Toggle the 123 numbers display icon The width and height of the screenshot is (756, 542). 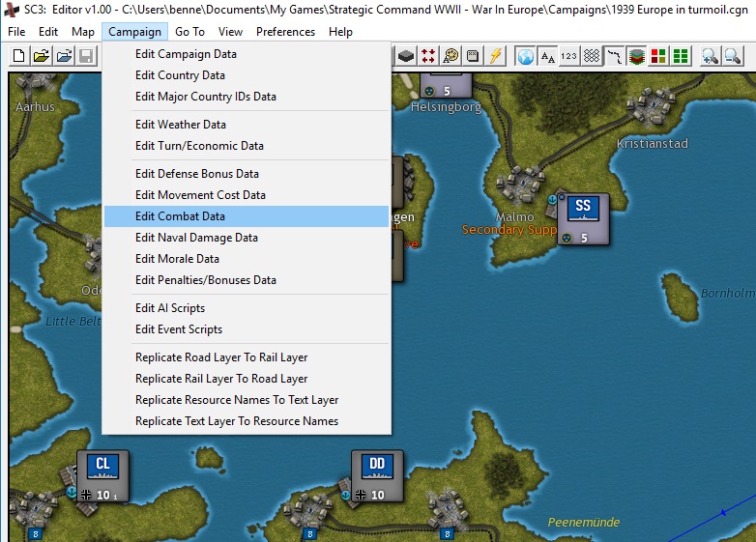click(569, 56)
